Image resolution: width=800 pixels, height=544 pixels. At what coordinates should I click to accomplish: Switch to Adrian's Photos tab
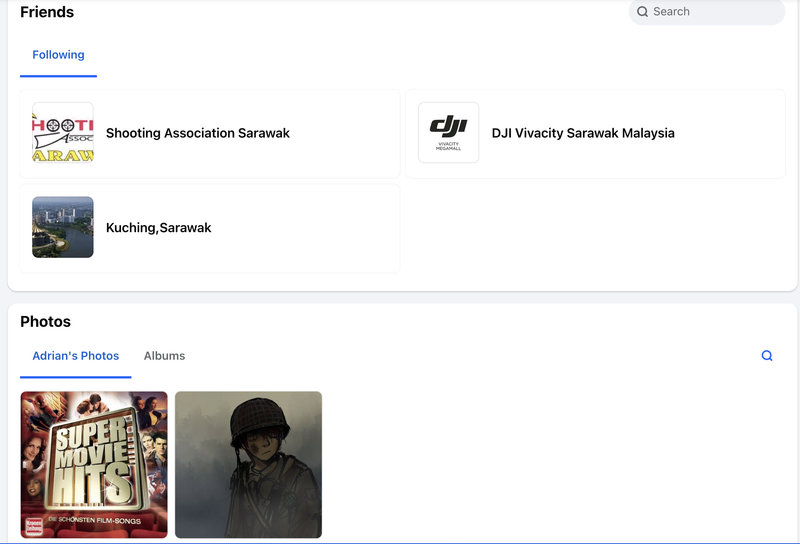[76, 356]
